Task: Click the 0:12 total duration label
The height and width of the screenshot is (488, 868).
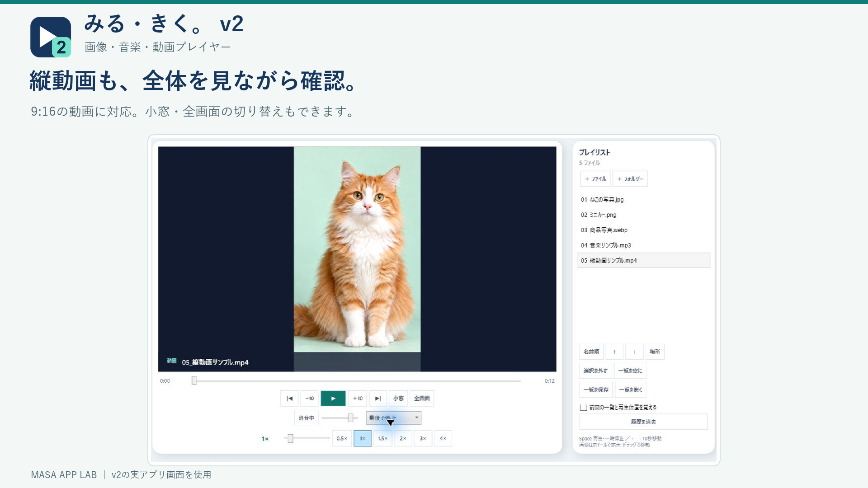Action: coord(549,381)
